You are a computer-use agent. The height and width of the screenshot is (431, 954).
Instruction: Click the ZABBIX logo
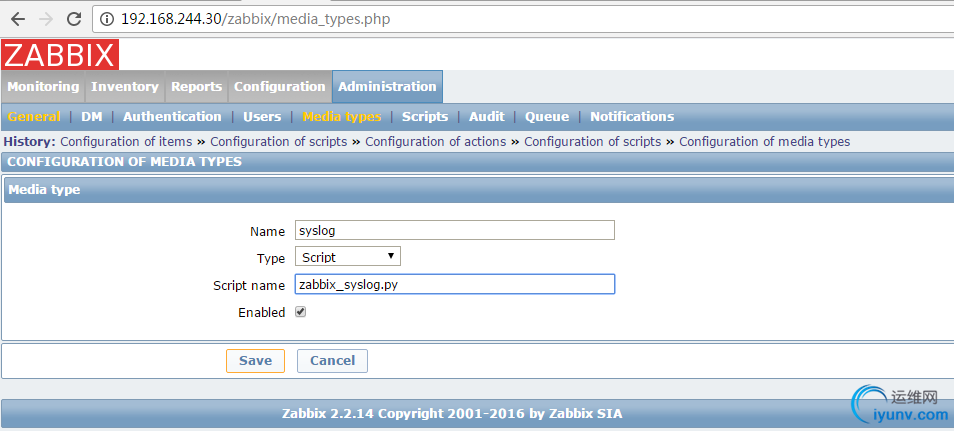pos(60,54)
